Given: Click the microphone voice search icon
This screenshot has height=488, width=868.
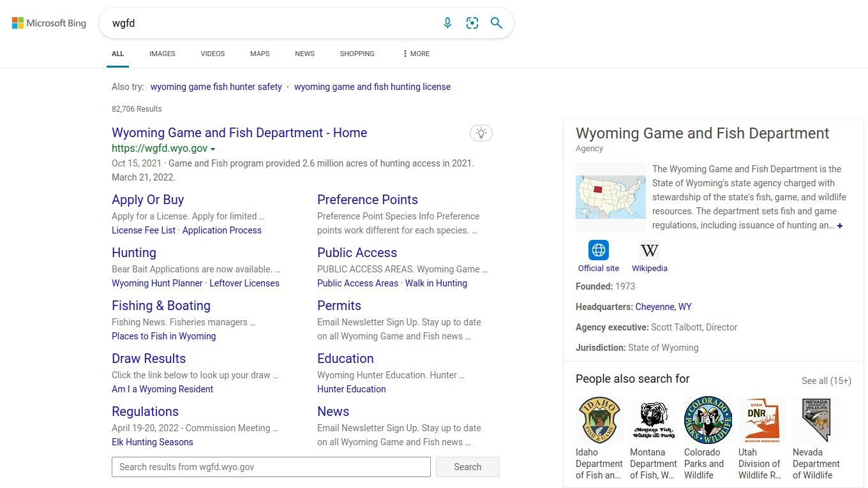Looking at the screenshot, I should point(447,23).
